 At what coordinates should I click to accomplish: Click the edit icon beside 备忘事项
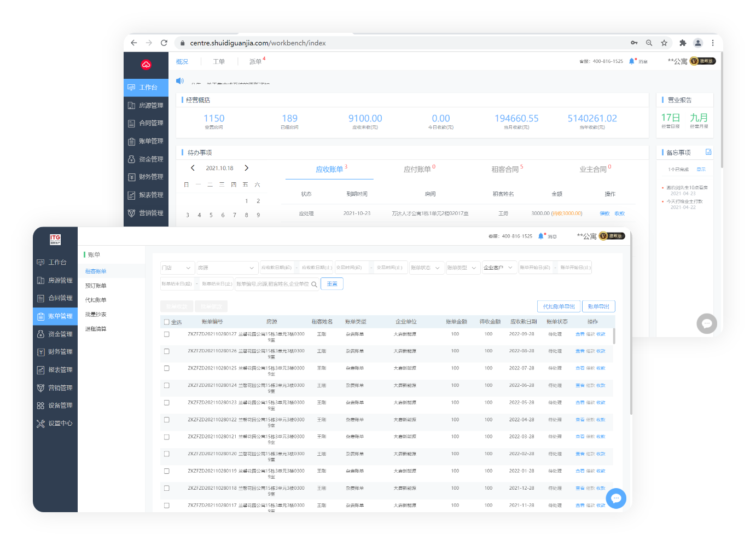tap(708, 152)
